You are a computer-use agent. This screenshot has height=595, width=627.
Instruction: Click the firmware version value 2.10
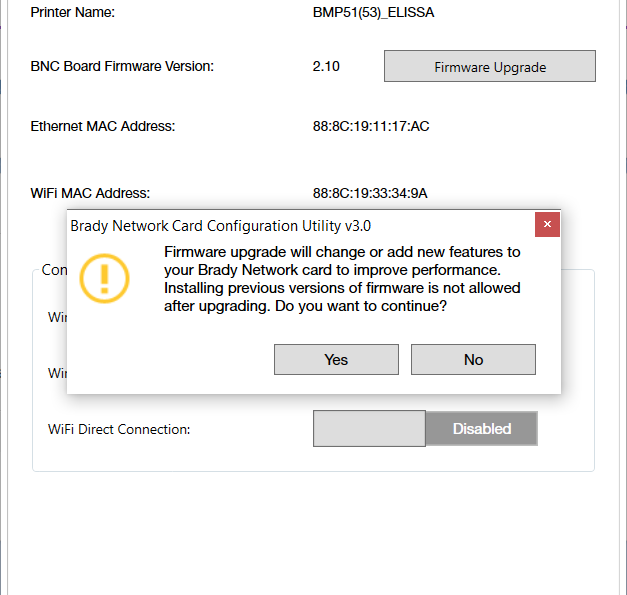point(326,67)
